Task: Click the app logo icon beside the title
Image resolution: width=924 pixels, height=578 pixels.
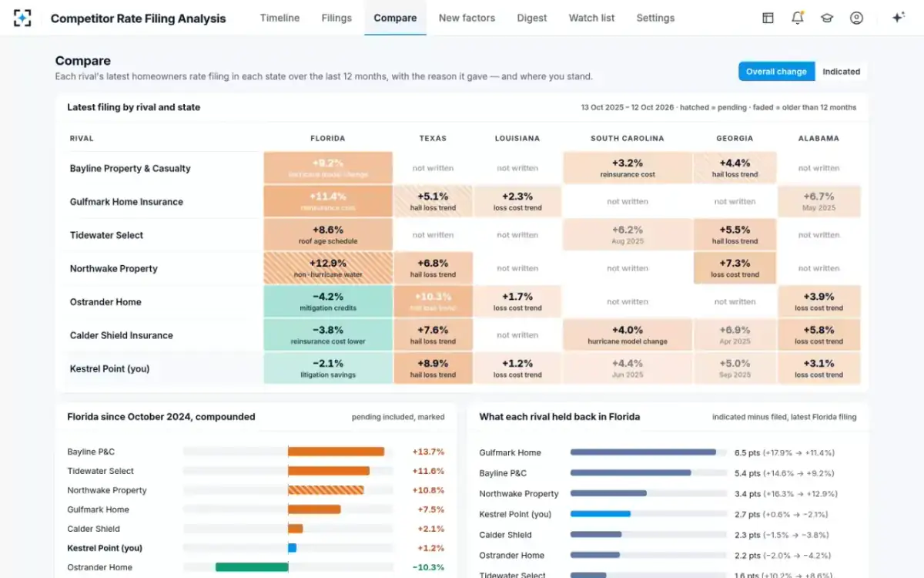Action: tap(23, 18)
